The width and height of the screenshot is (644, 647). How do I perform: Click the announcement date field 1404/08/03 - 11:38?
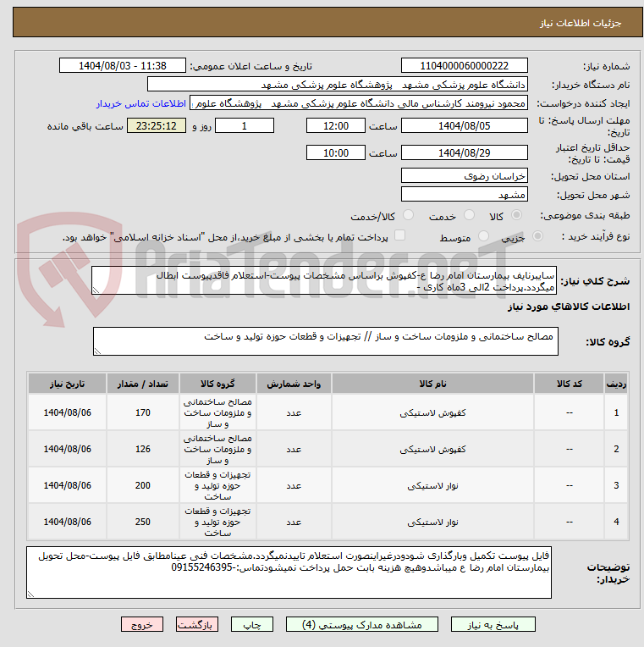pyautogui.click(x=123, y=65)
